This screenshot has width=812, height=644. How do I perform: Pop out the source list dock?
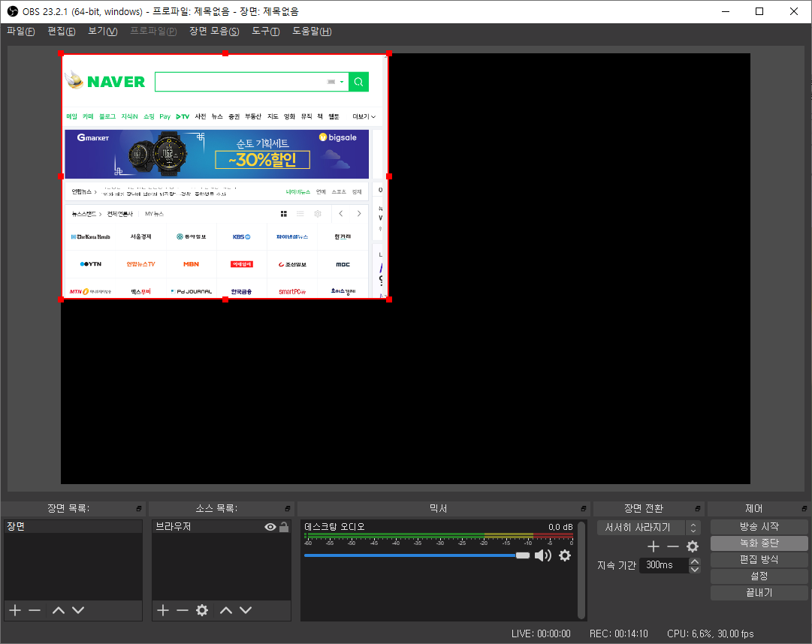[x=288, y=508]
